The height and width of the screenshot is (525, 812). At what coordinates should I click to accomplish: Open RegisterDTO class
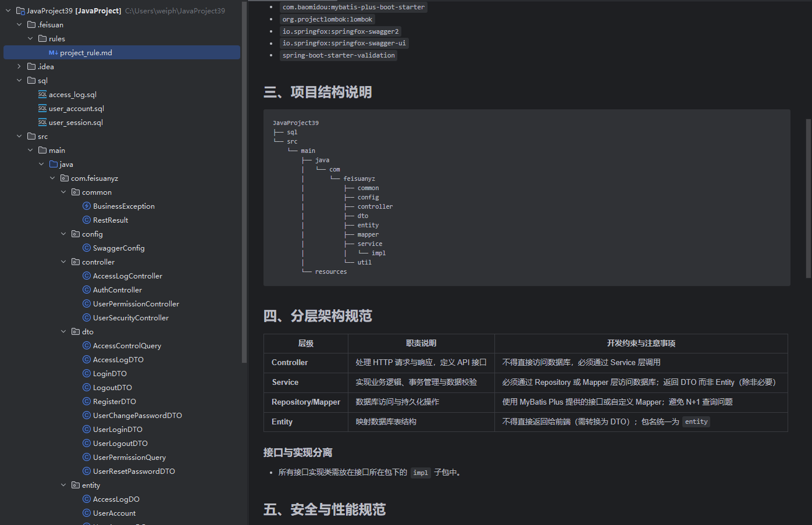(115, 402)
